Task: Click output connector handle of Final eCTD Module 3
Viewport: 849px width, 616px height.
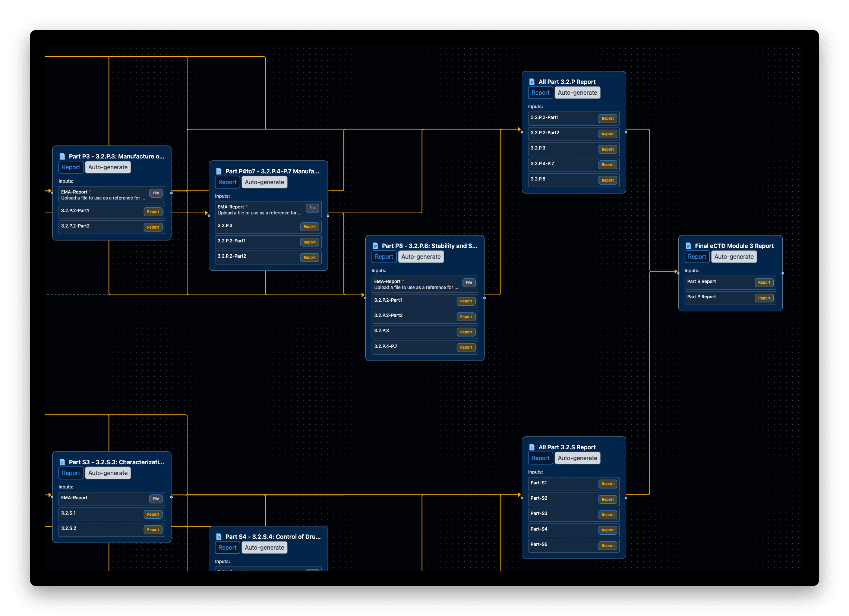Action: point(782,273)
